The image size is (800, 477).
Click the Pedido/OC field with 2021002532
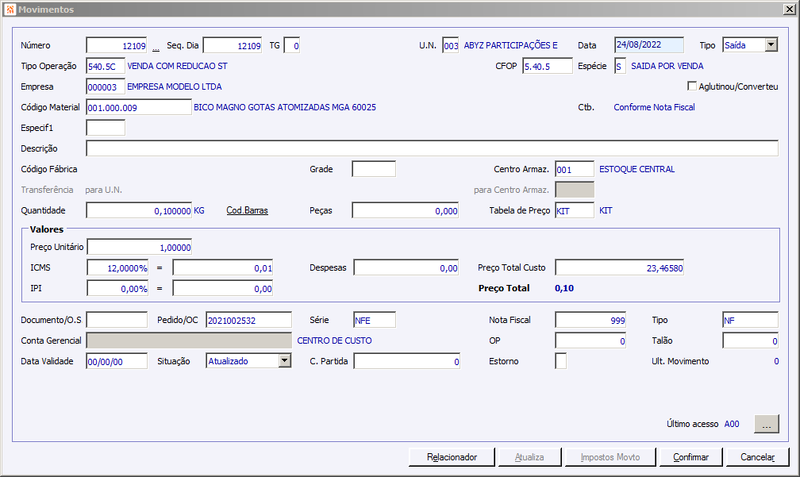tap(248, 320)
